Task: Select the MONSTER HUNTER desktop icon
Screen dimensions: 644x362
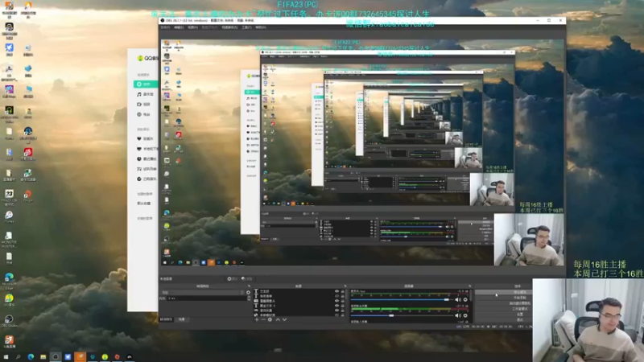Action: coord(9,240)
